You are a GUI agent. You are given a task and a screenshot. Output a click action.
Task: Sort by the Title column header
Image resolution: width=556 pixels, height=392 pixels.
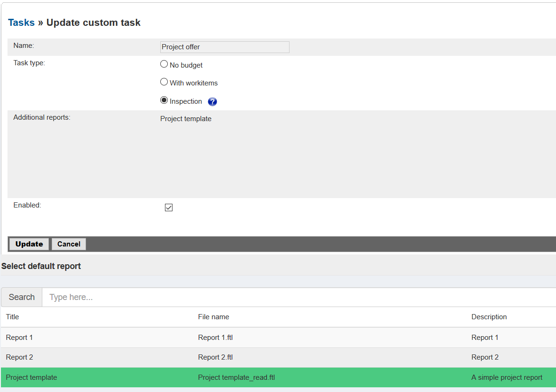13,317
